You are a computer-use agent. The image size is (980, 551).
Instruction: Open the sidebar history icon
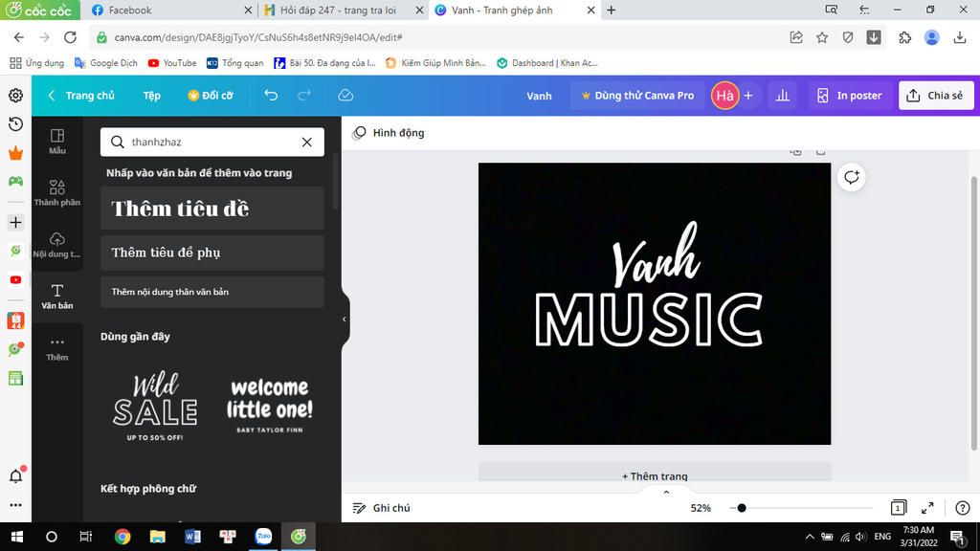tap(15, 124)
